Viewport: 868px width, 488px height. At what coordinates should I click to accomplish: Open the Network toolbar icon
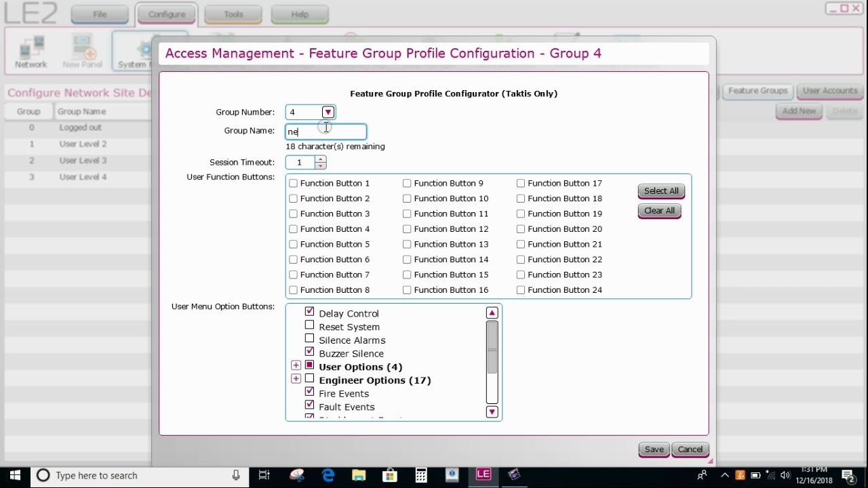click(x=31, y=52)
